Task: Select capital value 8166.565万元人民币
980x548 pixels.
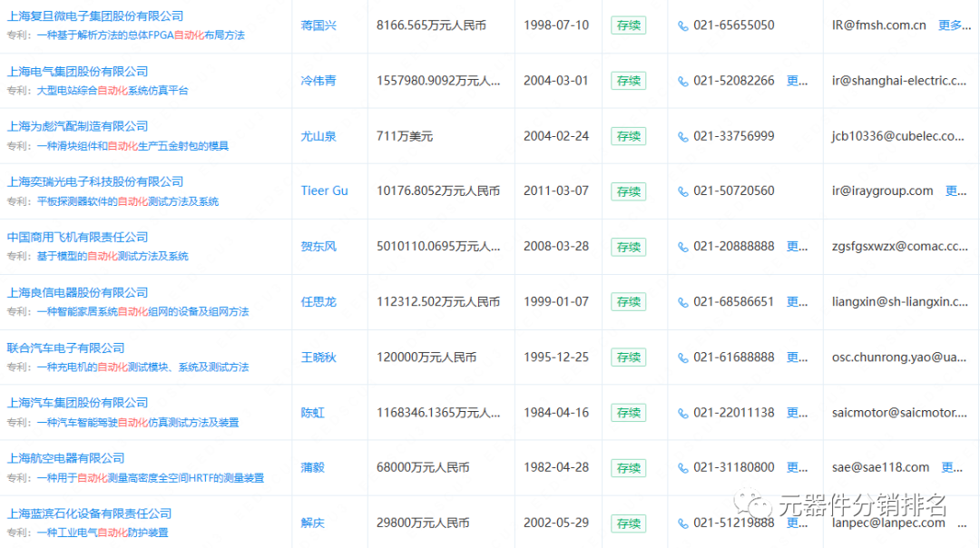Action: [431, 25]
